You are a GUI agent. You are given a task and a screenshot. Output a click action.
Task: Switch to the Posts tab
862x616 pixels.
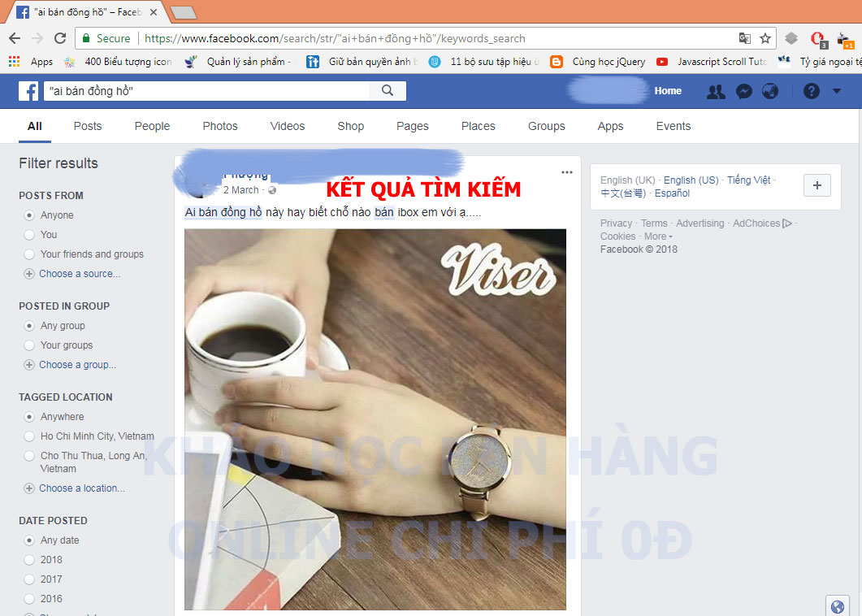point(88,126)
